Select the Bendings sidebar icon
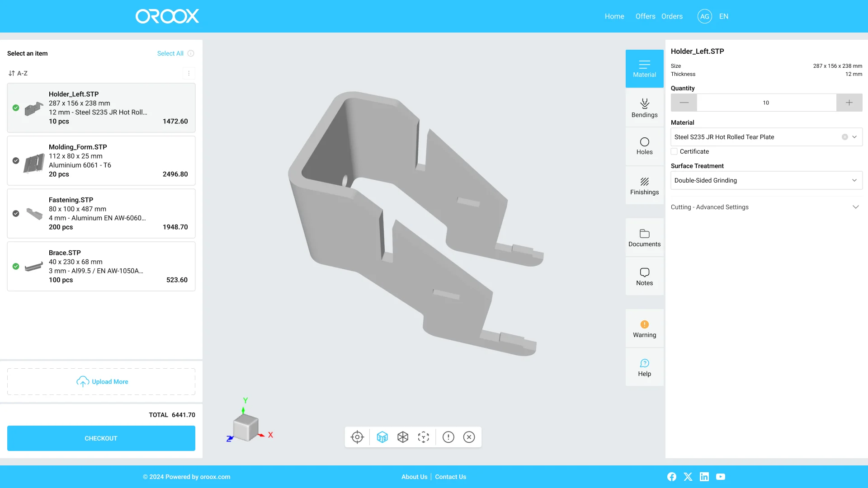Screen dimensions: 868x488 tap(644, 108)
